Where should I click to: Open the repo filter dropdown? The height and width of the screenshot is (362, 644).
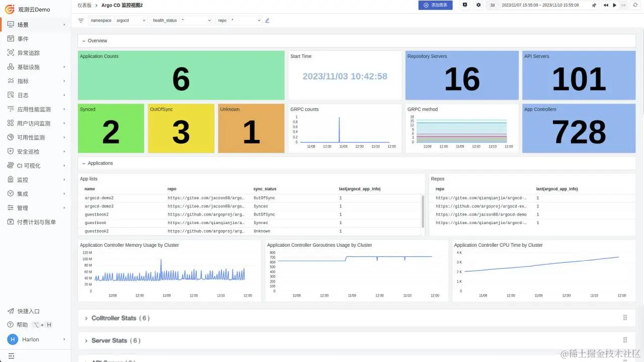pyautogui.click(x=246, y=21)
